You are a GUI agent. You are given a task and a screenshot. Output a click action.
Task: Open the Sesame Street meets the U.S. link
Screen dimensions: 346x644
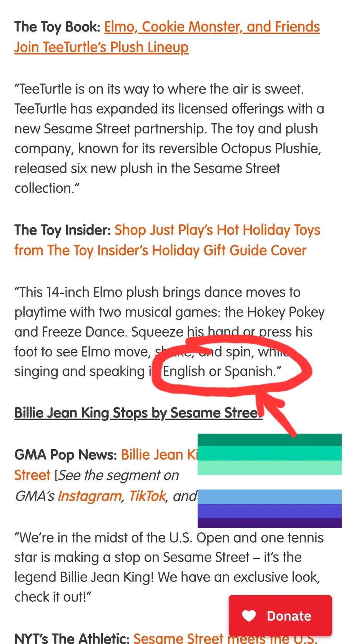pyautogui.click(x=225, y=638)
